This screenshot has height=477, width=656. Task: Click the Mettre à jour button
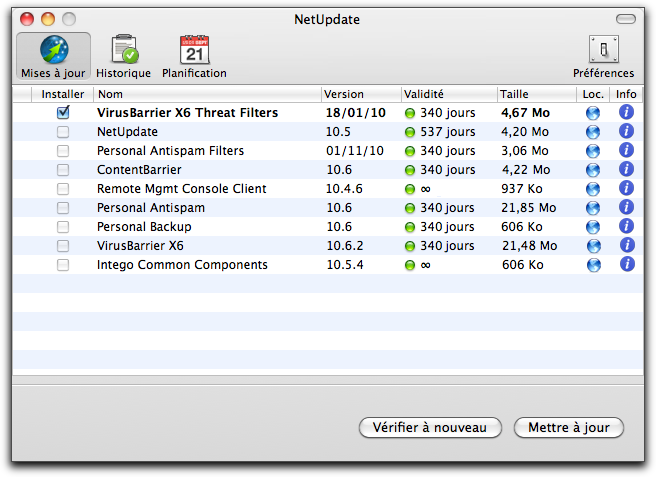(569, 427)
